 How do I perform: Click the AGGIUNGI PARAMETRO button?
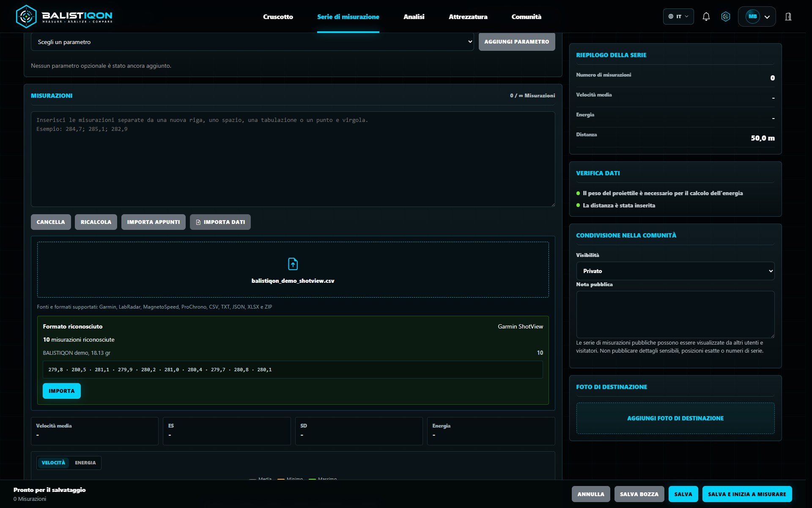517,42
